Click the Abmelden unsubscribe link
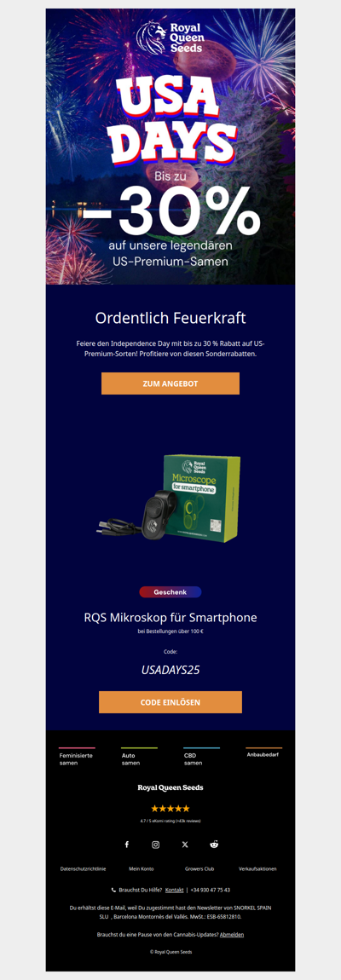Viewport: 341px width, 980px height. click(232, 934)
